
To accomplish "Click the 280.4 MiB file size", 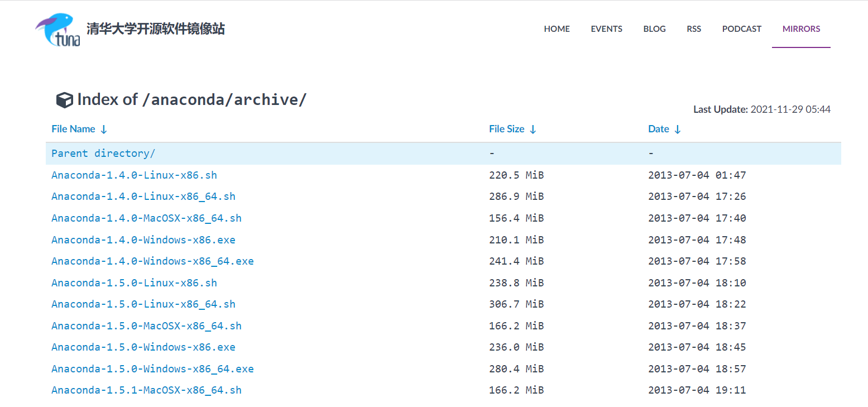I will tap(516, 368).
